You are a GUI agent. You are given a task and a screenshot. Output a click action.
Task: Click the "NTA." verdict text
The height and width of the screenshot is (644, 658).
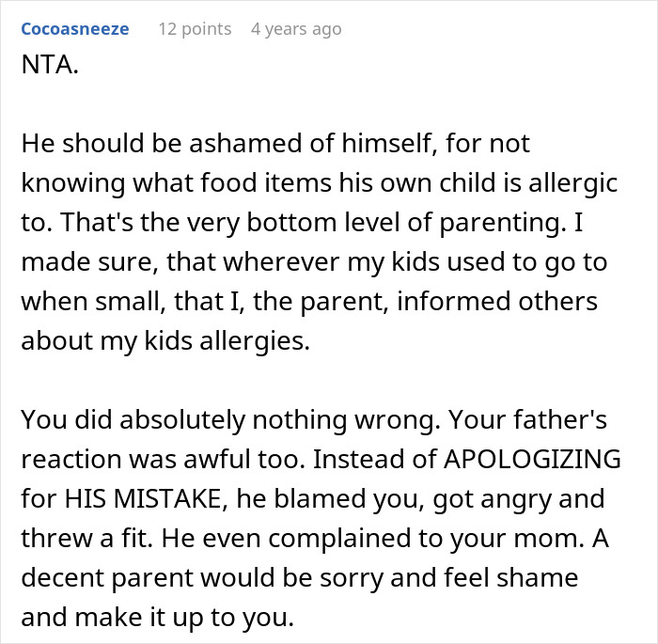(x=45, y=68)
